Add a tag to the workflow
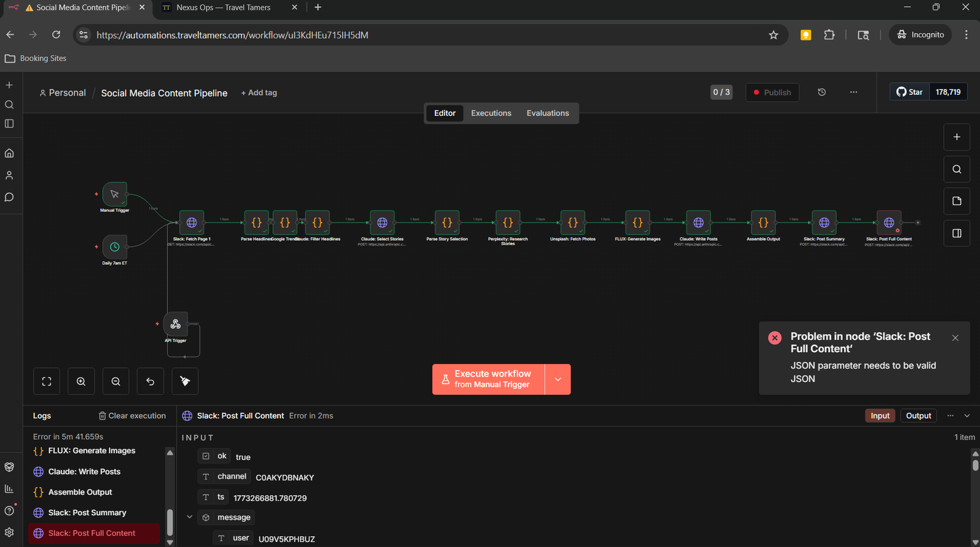The height and width of the screenshot is (547, 980). tap(259, 92)
